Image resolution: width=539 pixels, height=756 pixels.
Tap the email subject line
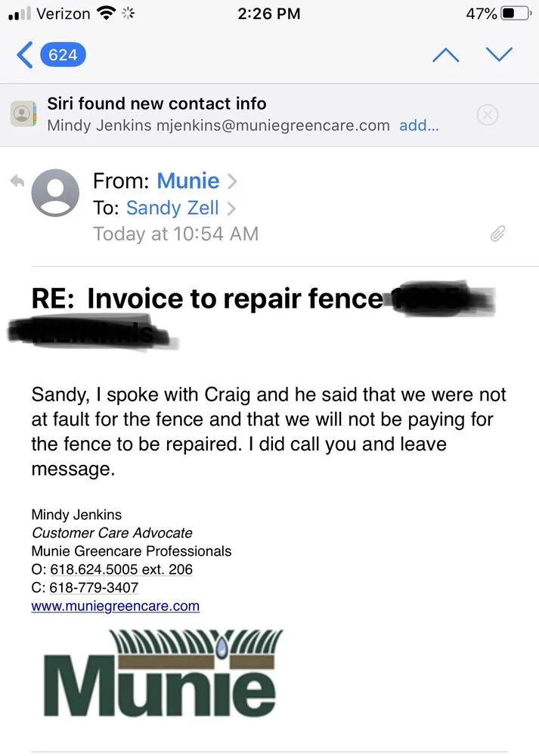point(206,299)
